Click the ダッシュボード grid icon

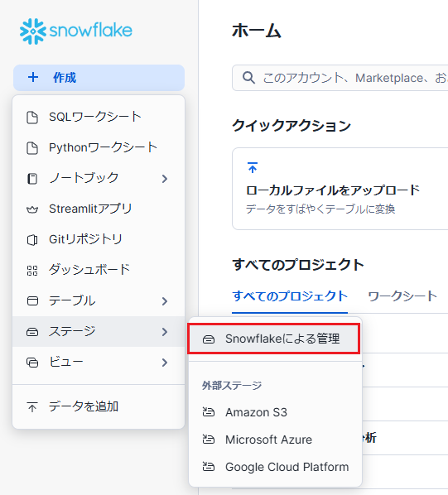coord(32,271)
